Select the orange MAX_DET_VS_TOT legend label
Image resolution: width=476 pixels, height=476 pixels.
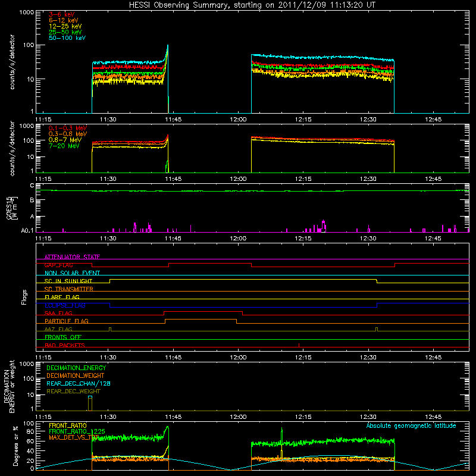pyautogui.click(x=73, y=437)
